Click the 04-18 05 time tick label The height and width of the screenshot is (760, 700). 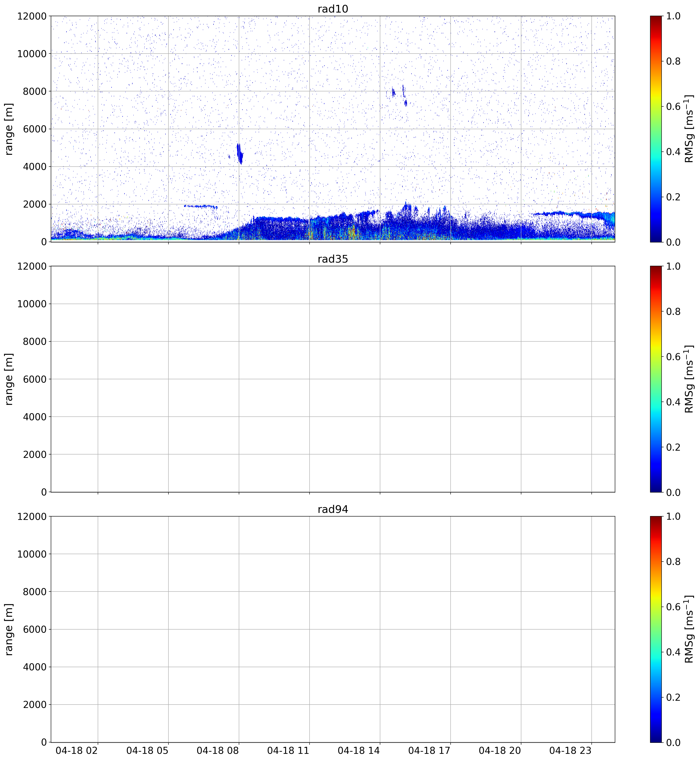[147, 750]
